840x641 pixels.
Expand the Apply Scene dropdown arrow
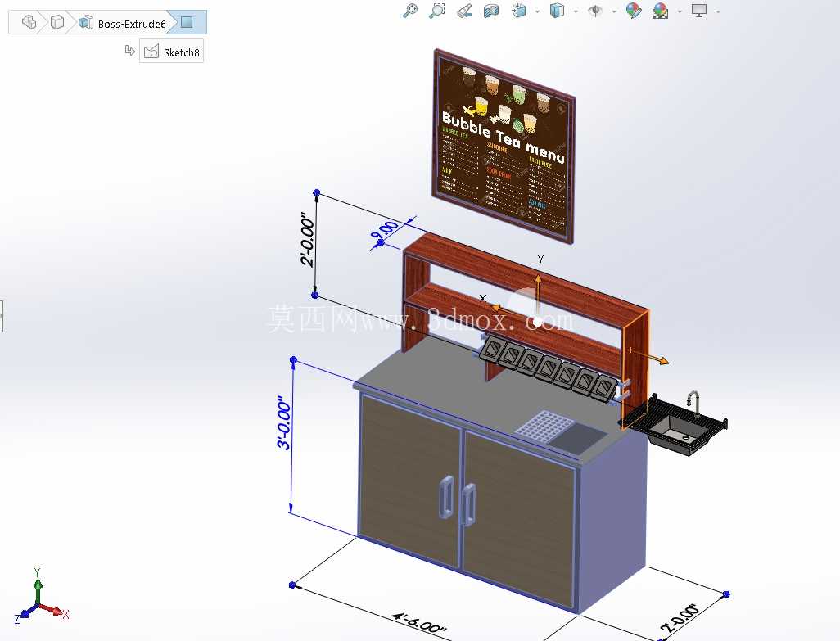click(680, 11)
